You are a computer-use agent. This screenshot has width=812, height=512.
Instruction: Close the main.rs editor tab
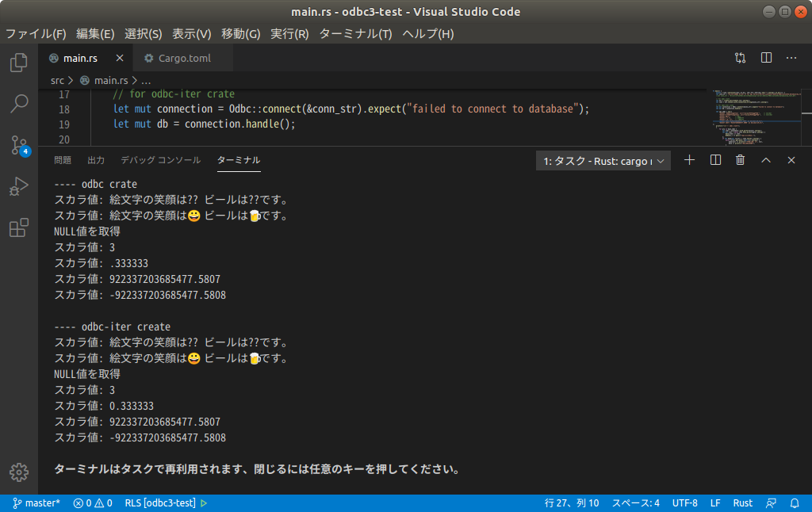pos(120,58)
